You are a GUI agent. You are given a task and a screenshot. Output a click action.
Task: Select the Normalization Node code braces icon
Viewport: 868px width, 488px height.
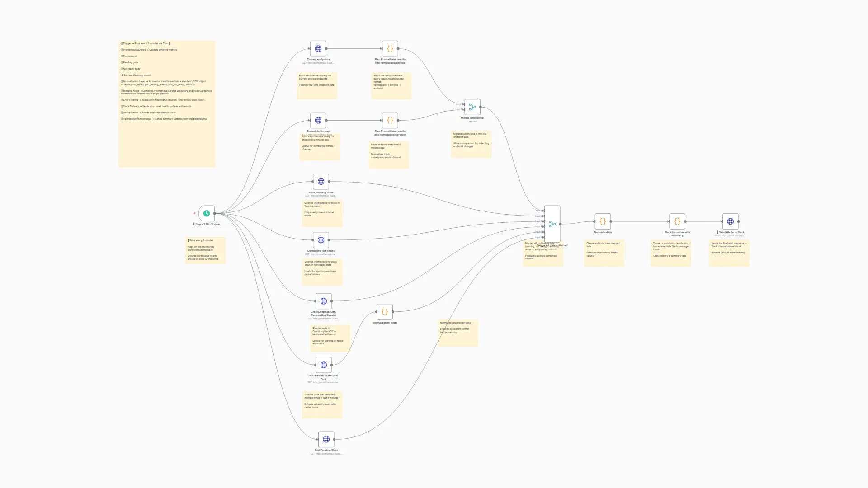[384, 311]
